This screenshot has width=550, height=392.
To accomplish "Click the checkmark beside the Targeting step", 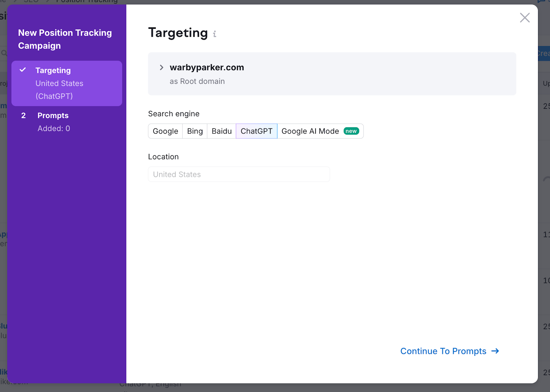I will click(23, 70).
